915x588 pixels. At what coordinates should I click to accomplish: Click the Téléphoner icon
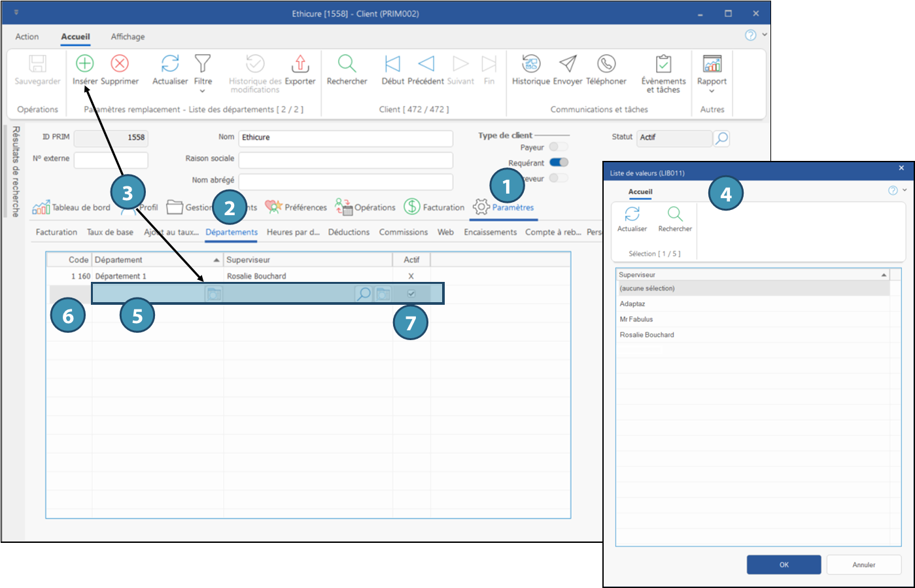606,63
